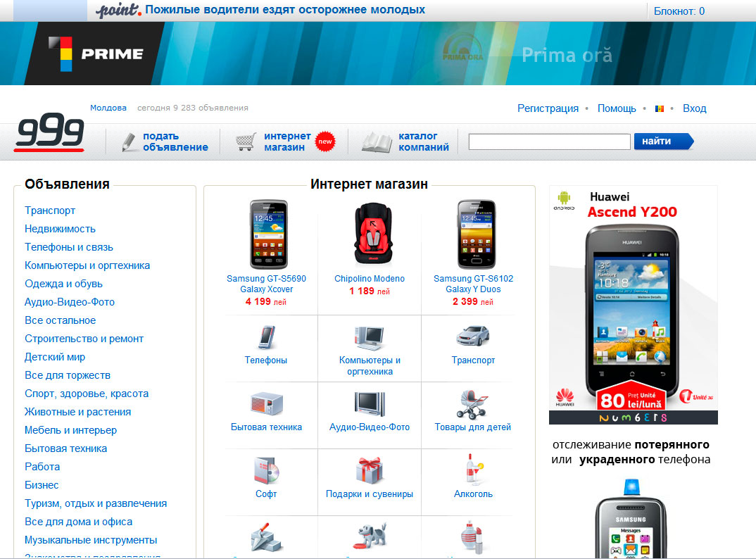This screenshot has height=559, width=756.
Task: Open the Строительство и ремонт category
Action: click(x=84, y=339)
